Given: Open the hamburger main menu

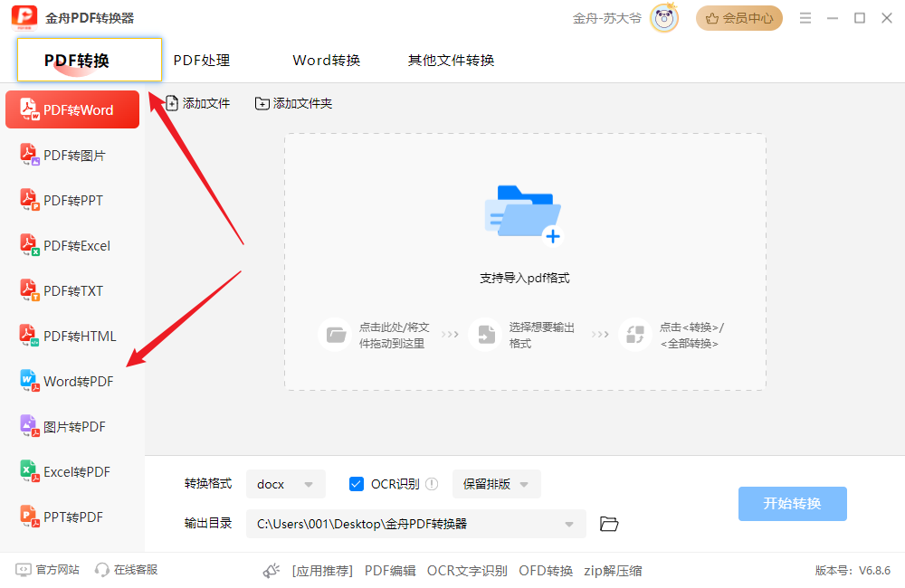Looking at the screenshot, I should 805,18.
